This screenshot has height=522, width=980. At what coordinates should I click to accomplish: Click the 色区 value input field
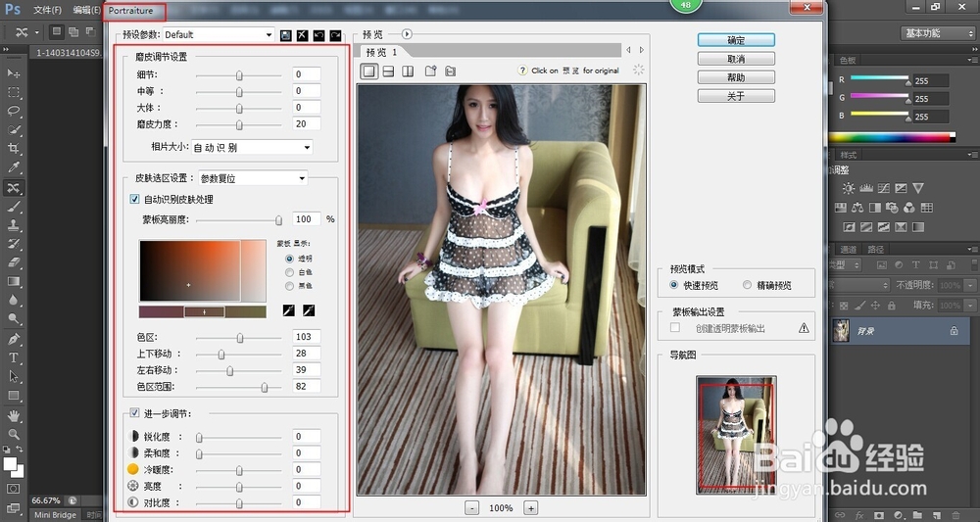coord(306,337)
